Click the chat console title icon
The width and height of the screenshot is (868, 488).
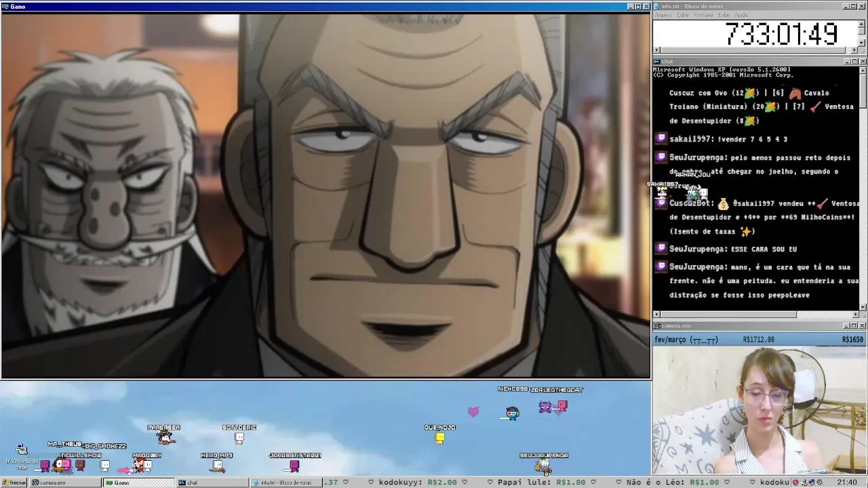(x=656, y=62)
